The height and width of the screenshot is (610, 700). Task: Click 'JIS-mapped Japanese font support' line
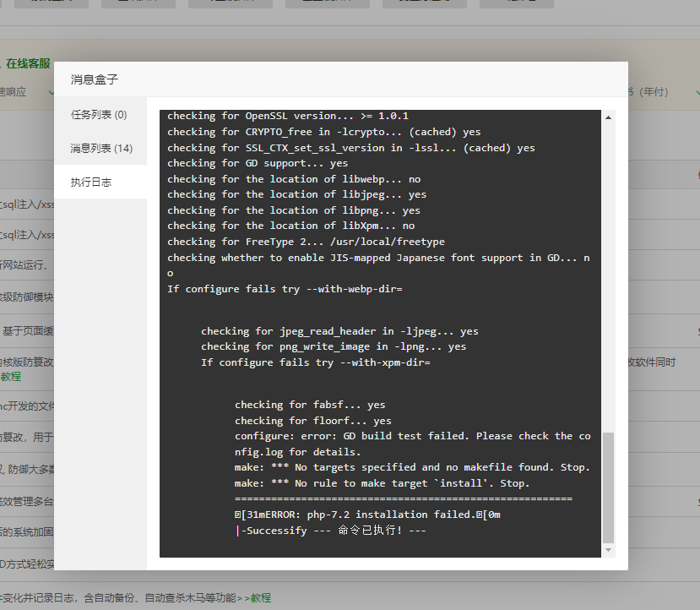378,265
